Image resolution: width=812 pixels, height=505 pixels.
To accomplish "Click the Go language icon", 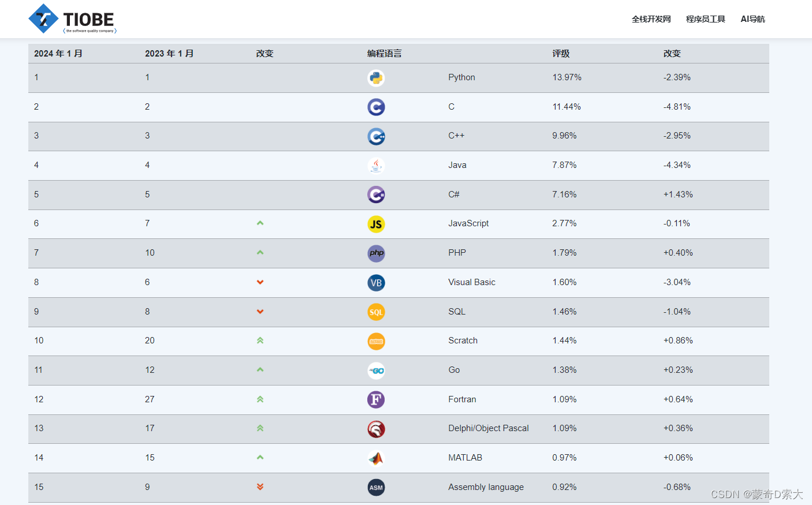I will pos(376,371).
